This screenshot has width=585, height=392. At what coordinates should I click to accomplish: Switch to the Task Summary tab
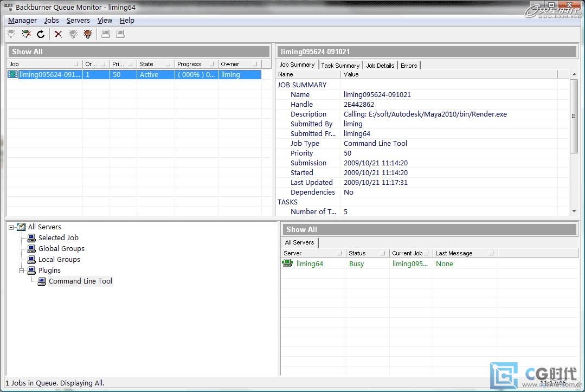coord(340,65)
